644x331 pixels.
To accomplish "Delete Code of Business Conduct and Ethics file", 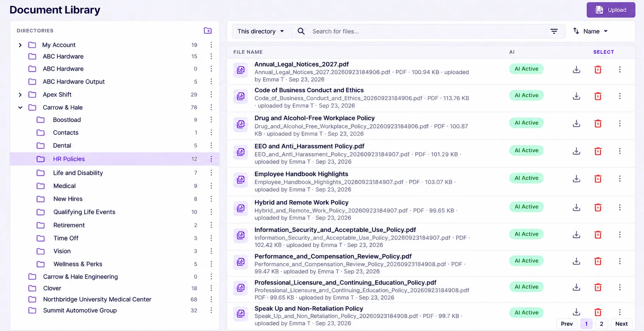I will pyautogui.click(x=598, y=96).
